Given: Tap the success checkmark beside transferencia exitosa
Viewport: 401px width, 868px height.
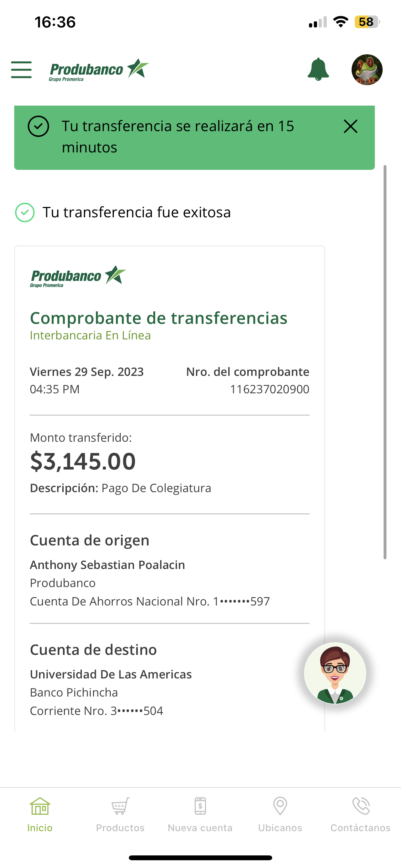Looking at the screenshot, I should point(25,212).
